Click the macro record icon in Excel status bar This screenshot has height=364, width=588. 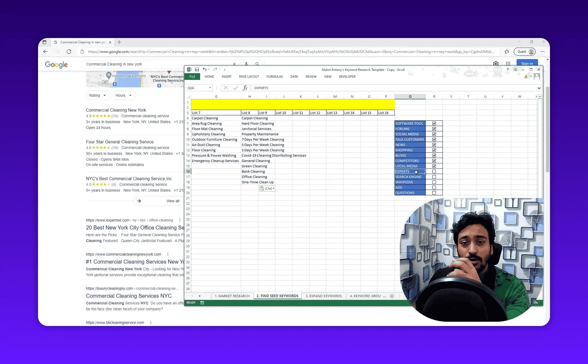coord(202,302)
